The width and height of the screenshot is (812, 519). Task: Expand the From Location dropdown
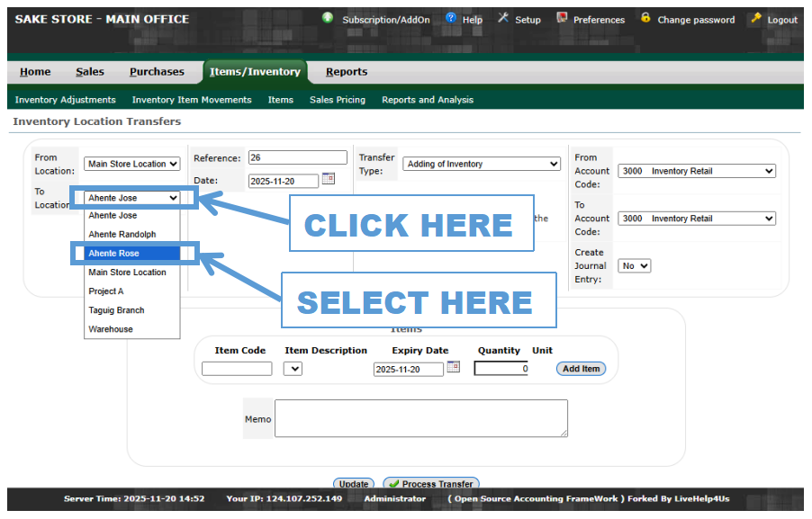tap(132, 164)
